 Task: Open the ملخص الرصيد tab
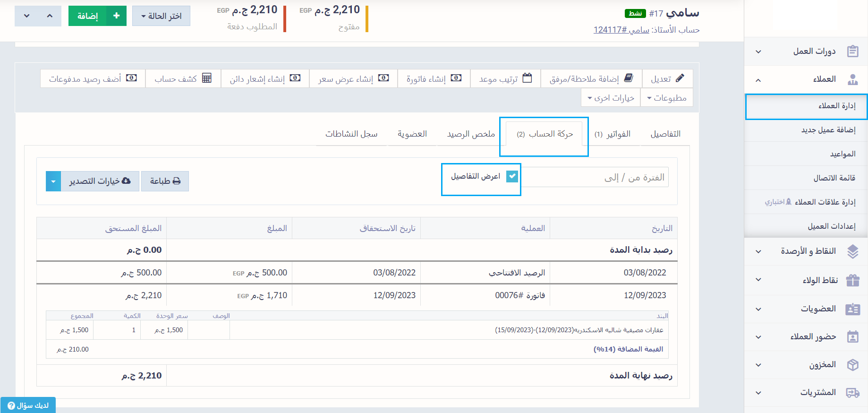click(471, 134)
